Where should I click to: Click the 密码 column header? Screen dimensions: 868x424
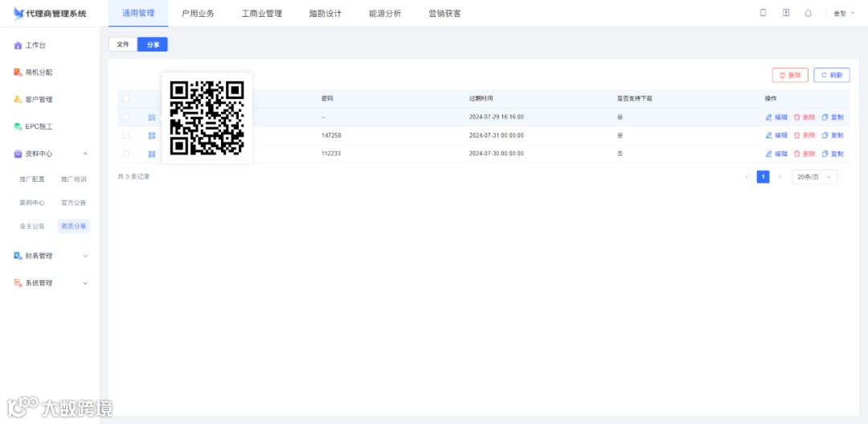[x=327, y=99]
